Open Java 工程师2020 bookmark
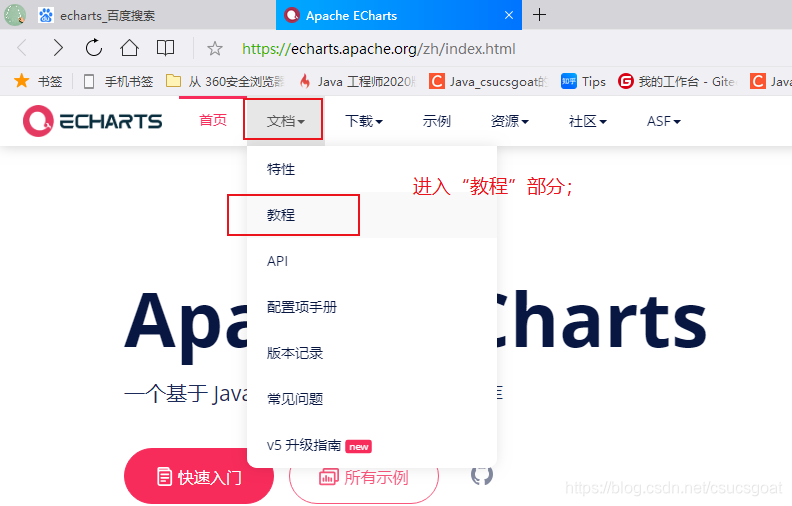The image size is (792, 506). [358, 81]
